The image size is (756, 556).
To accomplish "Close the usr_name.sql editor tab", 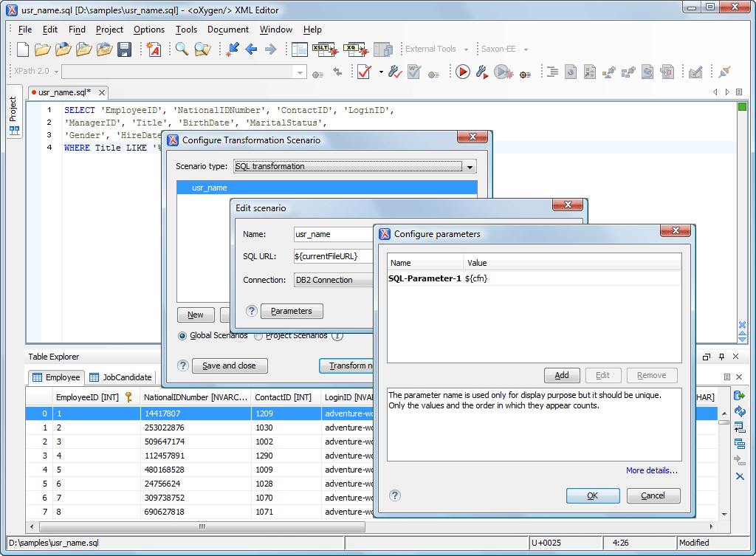I will pyautogui.click(x=102, y=92).
